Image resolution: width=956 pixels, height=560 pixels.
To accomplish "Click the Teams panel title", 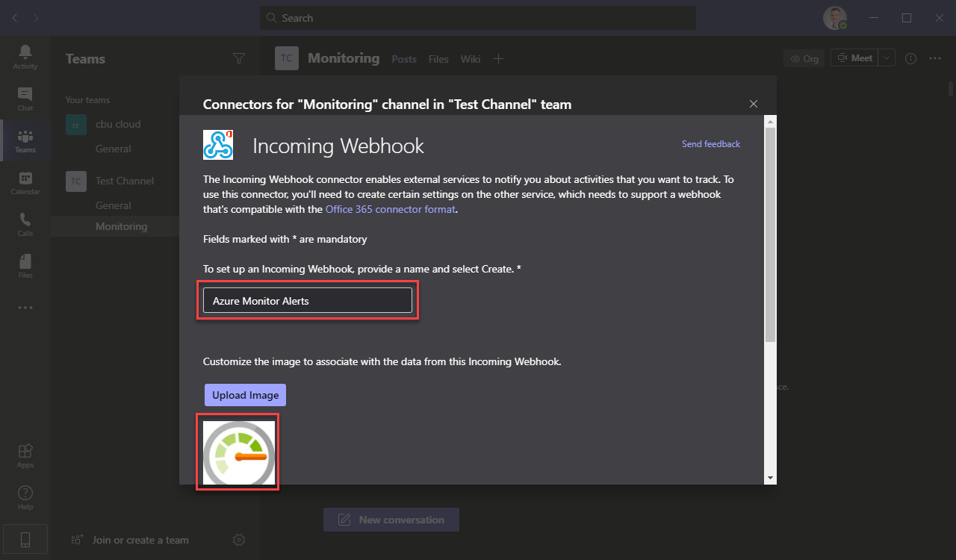I will [85, 59].
